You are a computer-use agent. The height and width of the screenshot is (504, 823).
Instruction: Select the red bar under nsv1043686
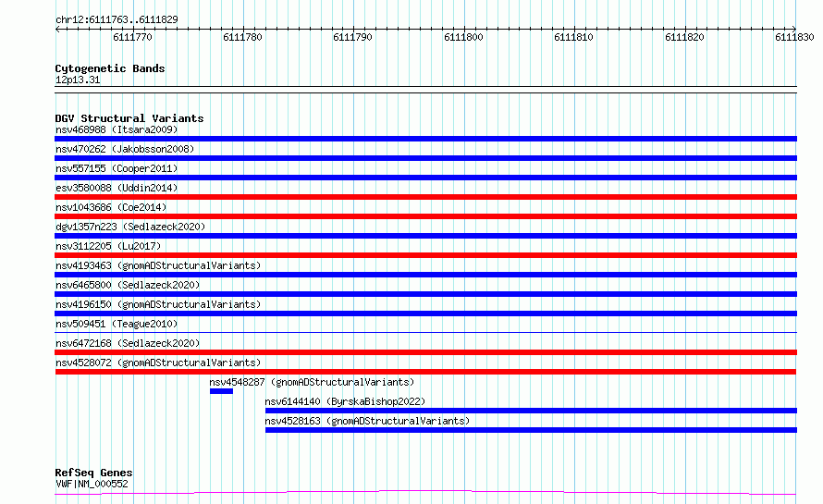(x=425, y=216)
